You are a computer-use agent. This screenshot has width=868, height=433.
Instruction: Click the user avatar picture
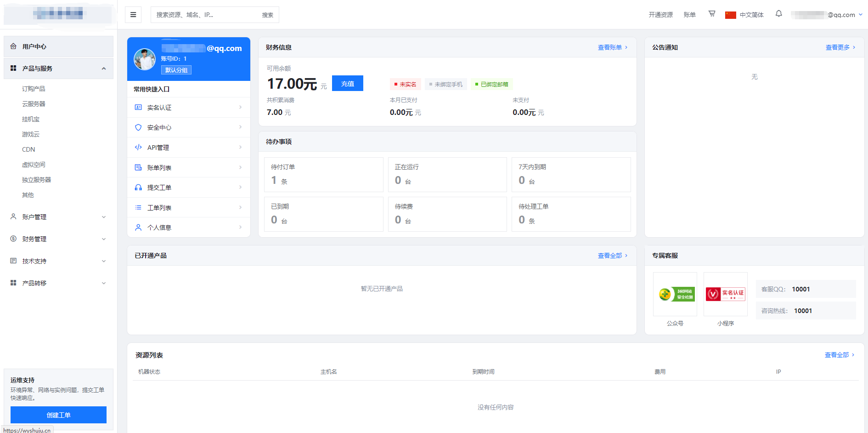click(x=145, y=59)
